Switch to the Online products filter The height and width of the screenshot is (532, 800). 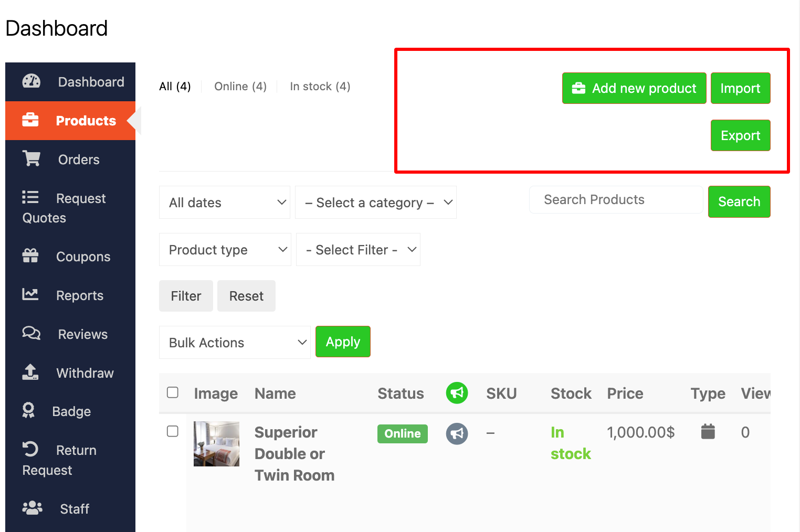(240, 86)
